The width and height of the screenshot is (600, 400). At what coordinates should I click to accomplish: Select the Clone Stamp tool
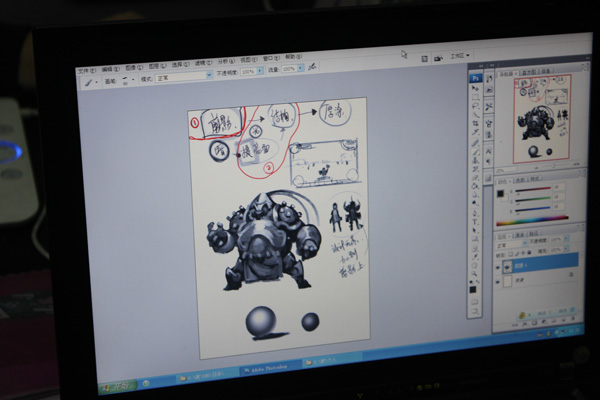pyautogui.click(x=475, y=161)
